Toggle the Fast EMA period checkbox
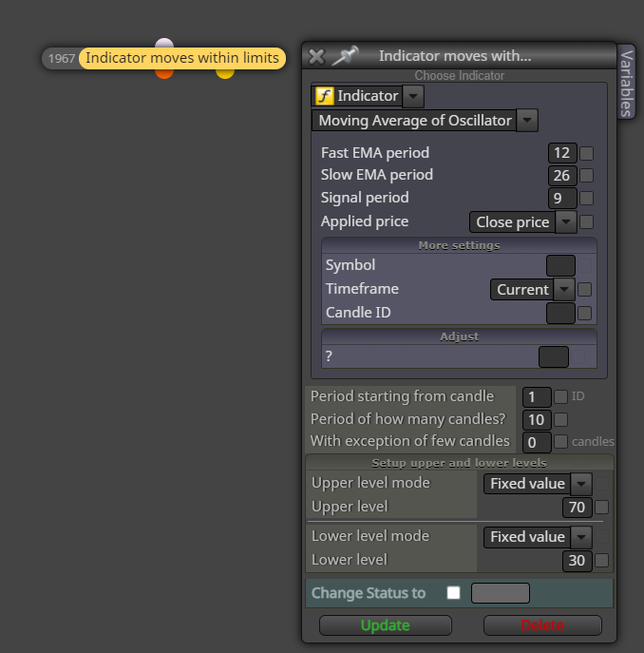644x653 pixels. [x=587, y=153]
